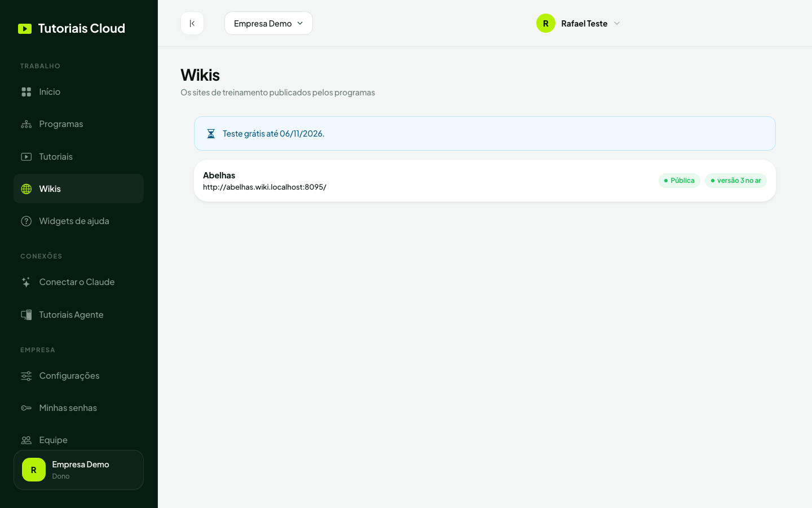The height and width of the screenshot is (508, 812).
Task: Click the green R avatar in header
Action: click(x=546, y=23)
